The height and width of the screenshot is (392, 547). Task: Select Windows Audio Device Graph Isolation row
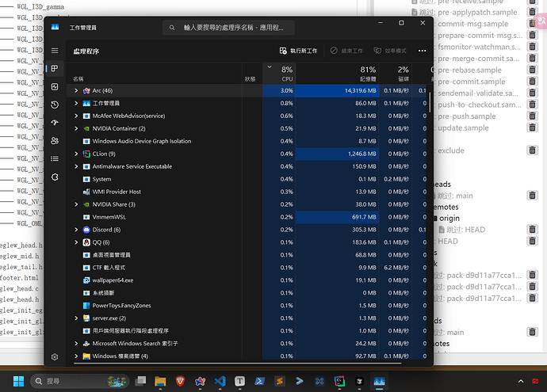tap(247, 141)
